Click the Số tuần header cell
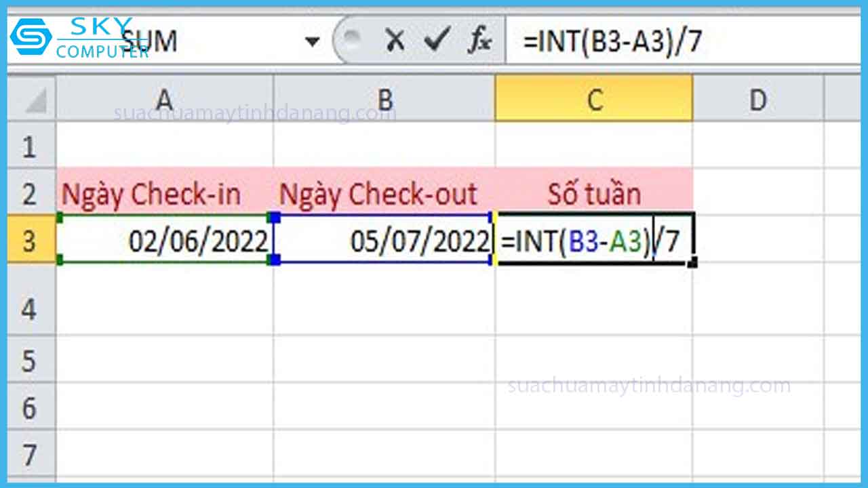The width and height of the screenshot is (868, 488). [594, 195]
